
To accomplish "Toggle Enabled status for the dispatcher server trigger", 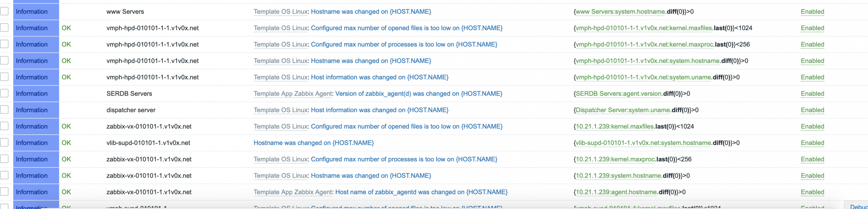I will pyautogui.click(x=812, y=110).
